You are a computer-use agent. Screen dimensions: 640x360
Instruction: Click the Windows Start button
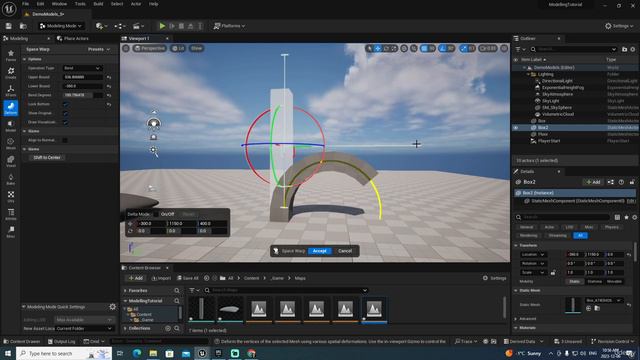pyautogui.click(x=8, y=353)
